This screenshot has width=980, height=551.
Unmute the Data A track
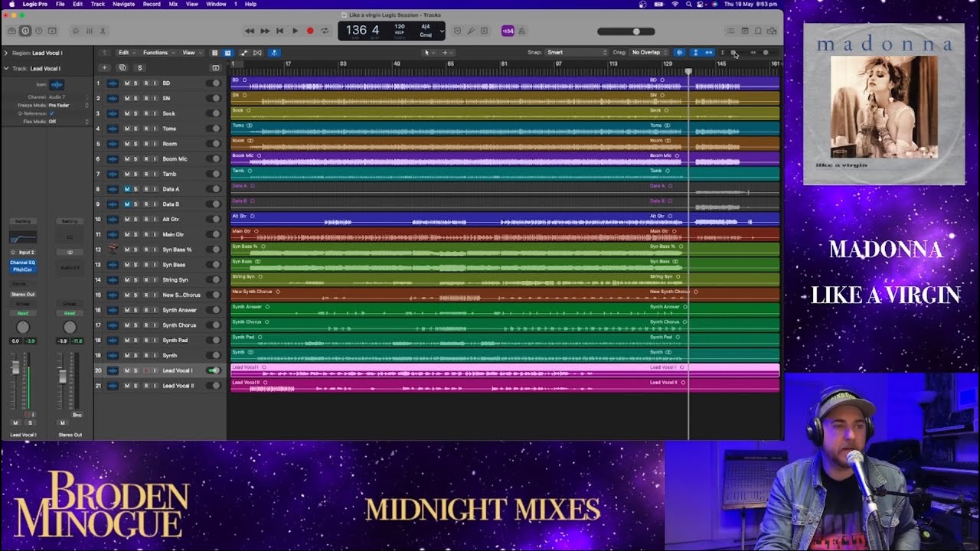coord(127,189)
